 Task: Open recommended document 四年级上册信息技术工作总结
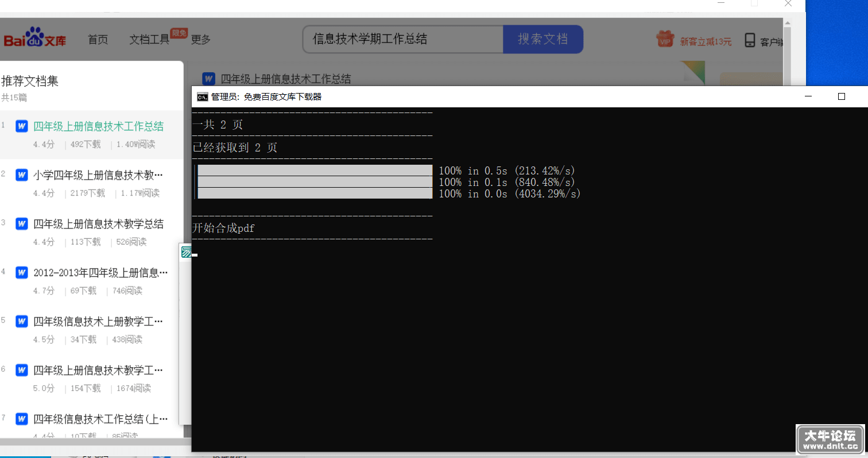(98, 126)
